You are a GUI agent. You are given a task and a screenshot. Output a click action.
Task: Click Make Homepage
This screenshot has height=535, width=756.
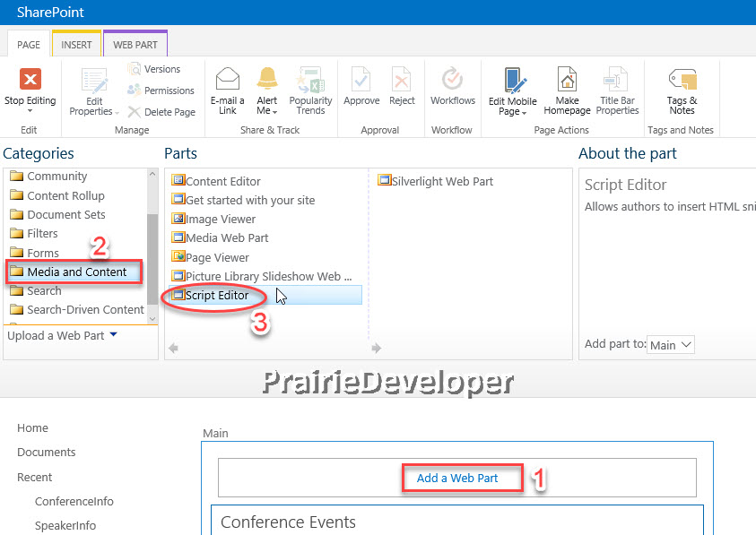tap(567, 91)
